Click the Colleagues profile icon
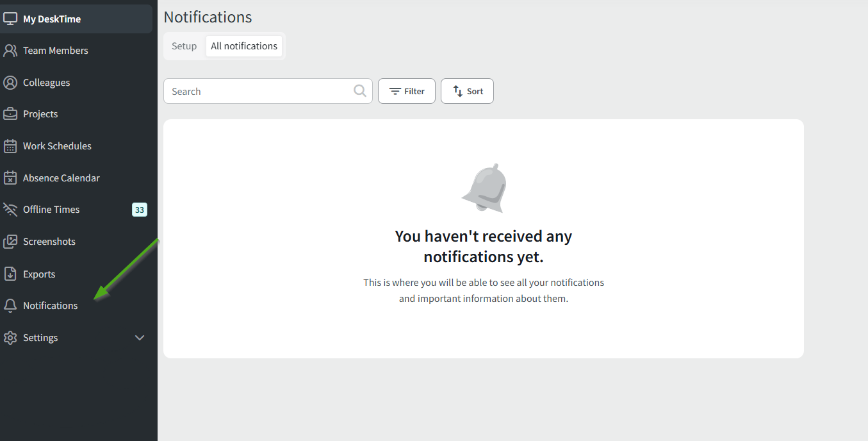 10,83
